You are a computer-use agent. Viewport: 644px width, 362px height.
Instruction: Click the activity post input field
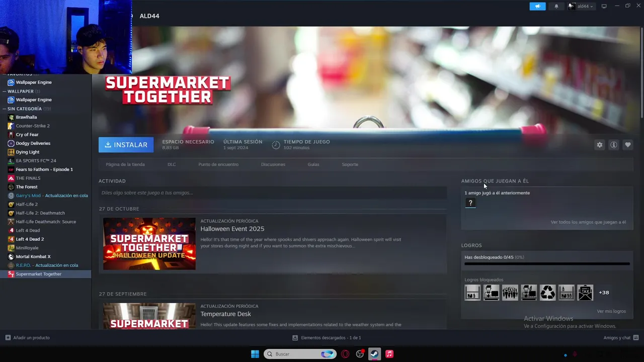273,193
